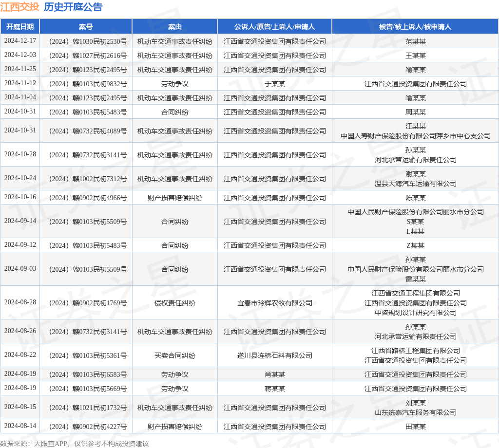Click plaintiff cell 肖某某
Image resolution: width=499 pixels, height=448 pixels.
275,374
